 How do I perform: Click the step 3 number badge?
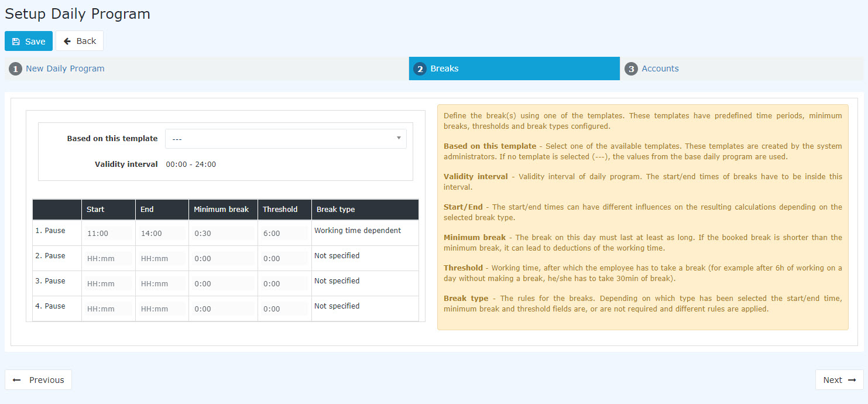pyautogui.click(x=631, y=69)
